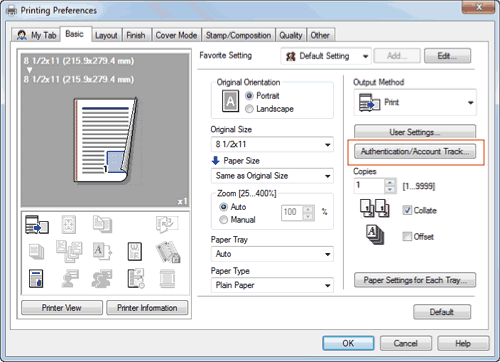
Task: Click the overlapping pages status icon
Action: pos(102,224)
